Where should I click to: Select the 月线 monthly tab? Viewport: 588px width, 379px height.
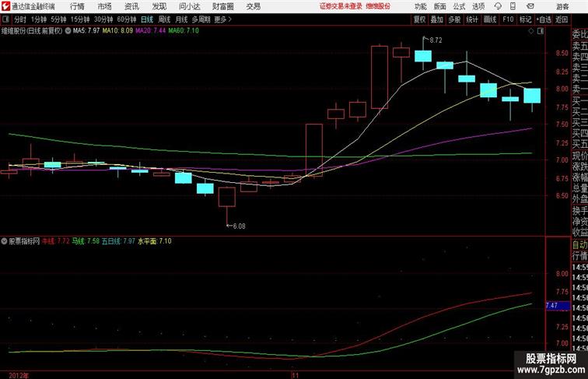pos(181,19)
